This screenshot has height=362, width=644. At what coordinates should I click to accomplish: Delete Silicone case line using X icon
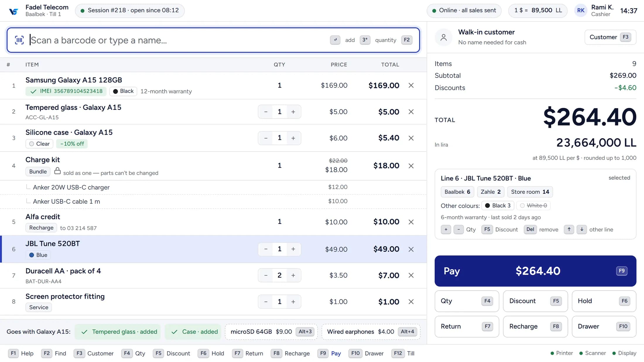[x=411, y=138]
